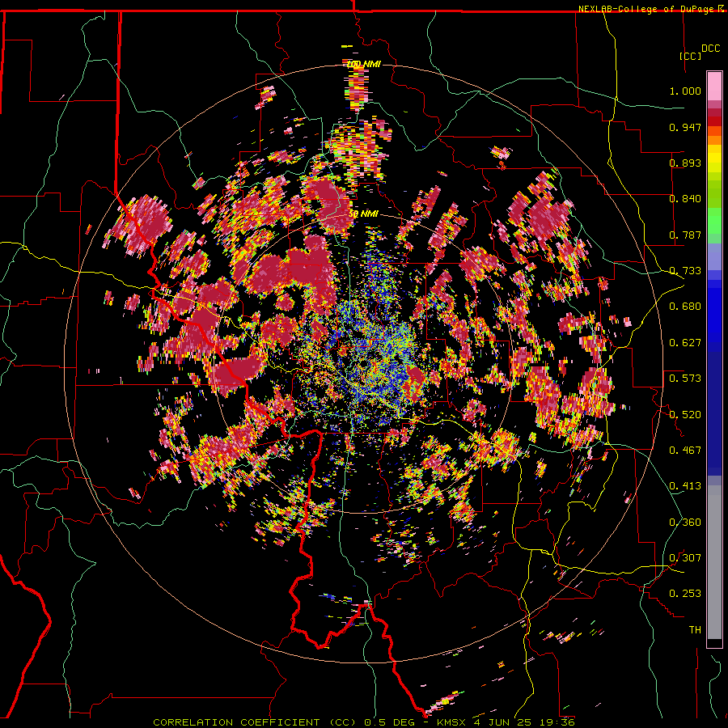
Task: Select the 0.520 scale value
Action: [685, 414]
